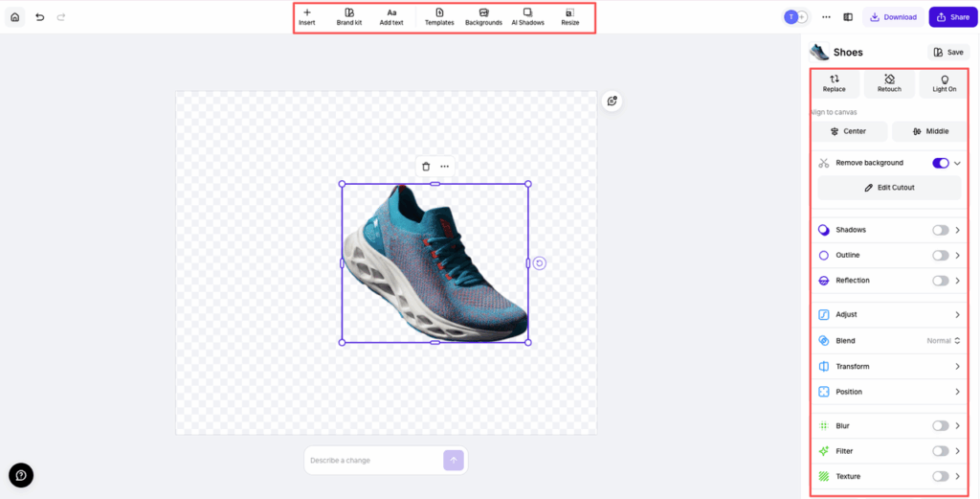Click the Transform icon

(824, 367)
